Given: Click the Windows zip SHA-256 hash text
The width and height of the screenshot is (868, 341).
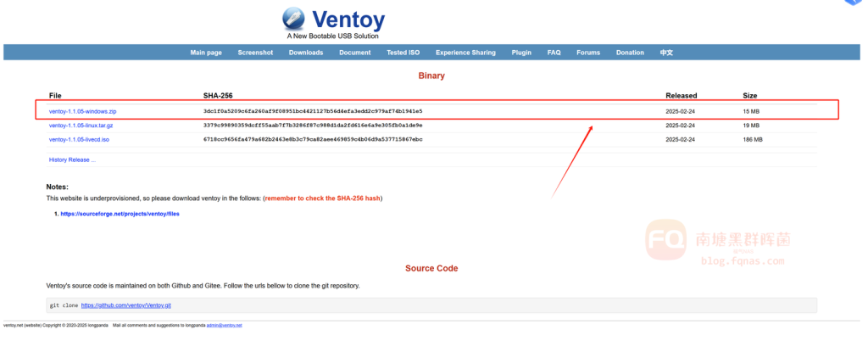Looking at the screenshot, I should point(313,111).
